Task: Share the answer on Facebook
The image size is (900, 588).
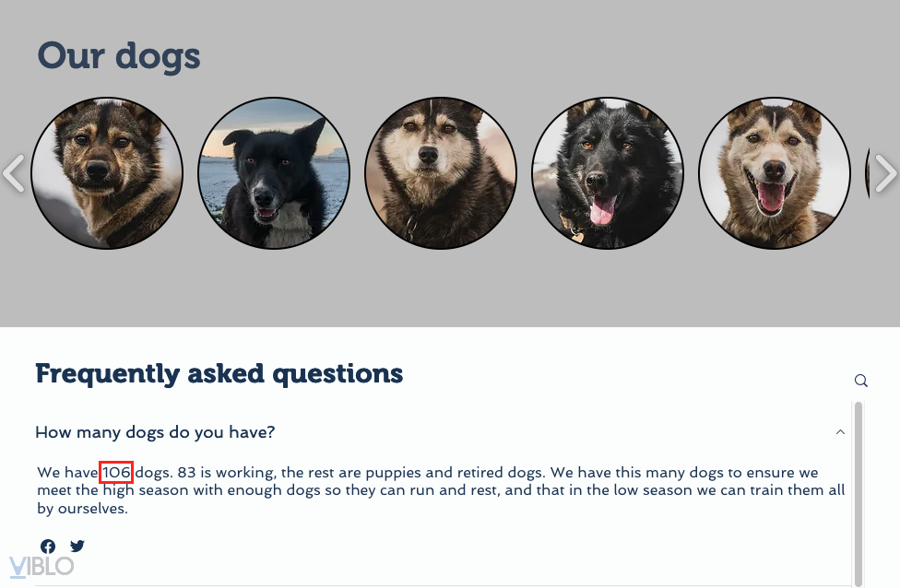Action: 48,547
